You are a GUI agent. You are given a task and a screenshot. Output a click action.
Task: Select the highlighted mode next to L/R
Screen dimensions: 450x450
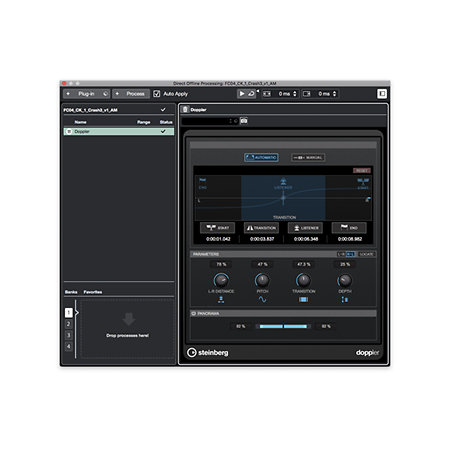pos(350,254)
